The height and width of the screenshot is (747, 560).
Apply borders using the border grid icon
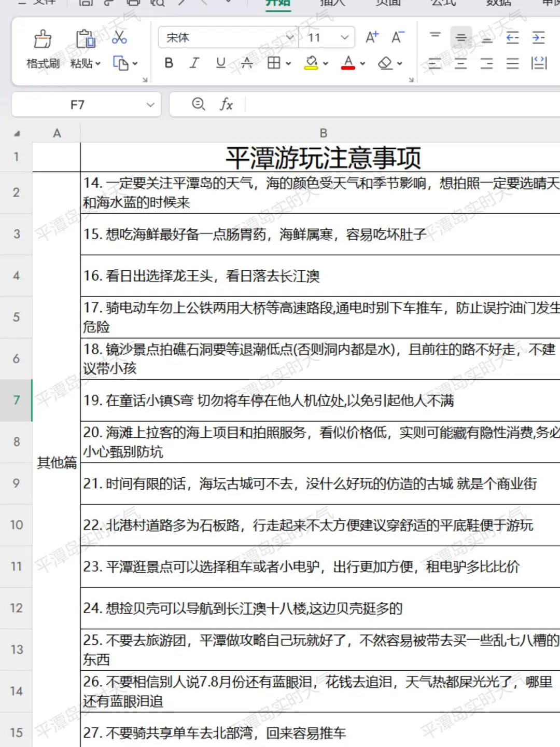[x=274, y=63]
